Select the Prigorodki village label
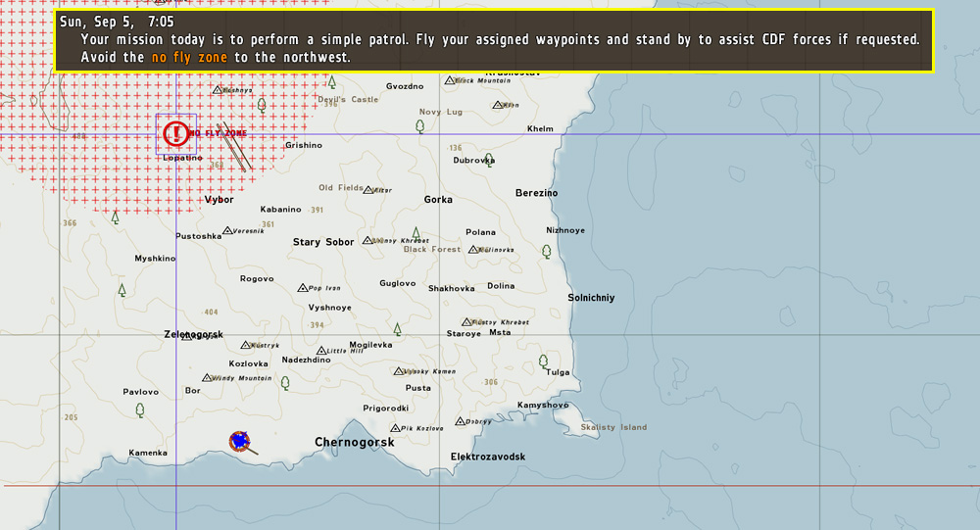Image resolution: width=980 pixels, height=530 pixels. 385,409
